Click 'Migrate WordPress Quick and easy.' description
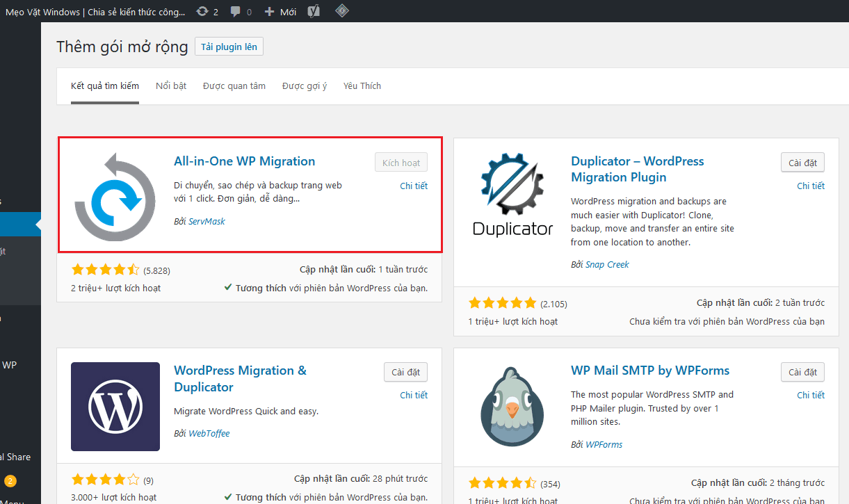 coord(246,412)
